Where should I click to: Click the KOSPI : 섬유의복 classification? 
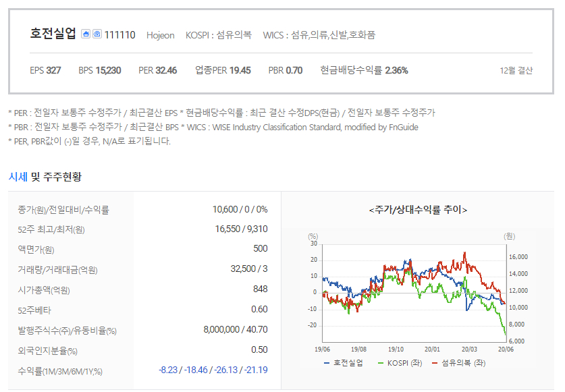click(x=218, y=35)
